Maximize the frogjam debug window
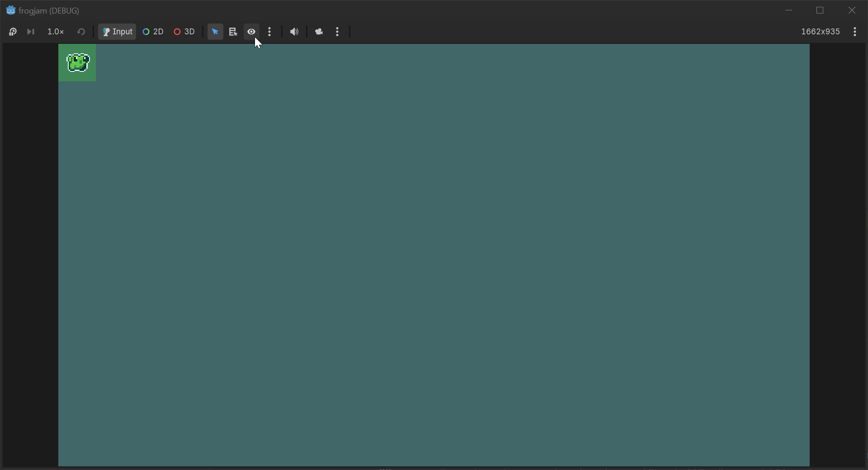This screenshot has width=868, height=470. pos(820,10)
